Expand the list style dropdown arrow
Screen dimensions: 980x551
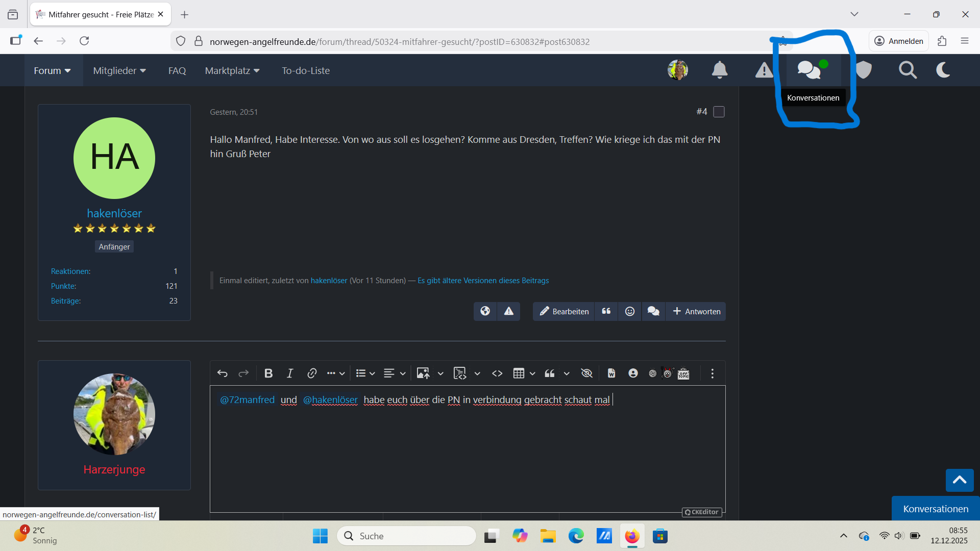pyautogui.click(x=372, y=373)
